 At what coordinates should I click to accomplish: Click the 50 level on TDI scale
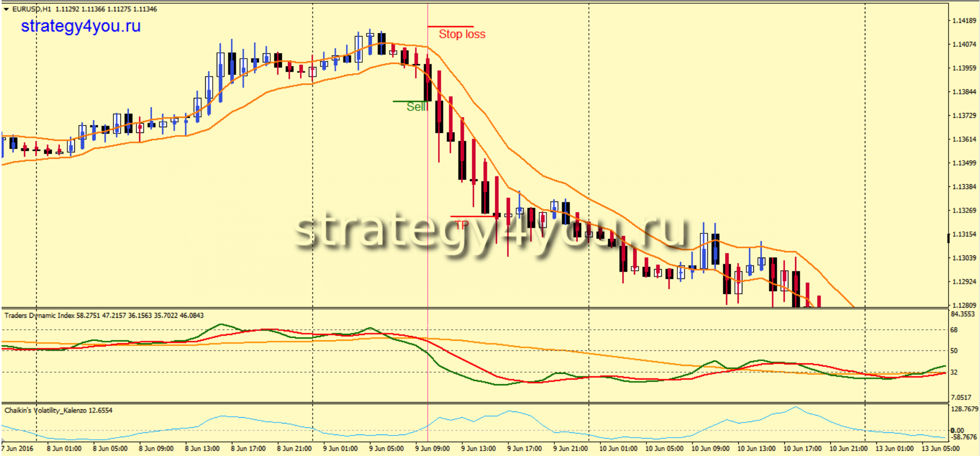pos(954,351)
